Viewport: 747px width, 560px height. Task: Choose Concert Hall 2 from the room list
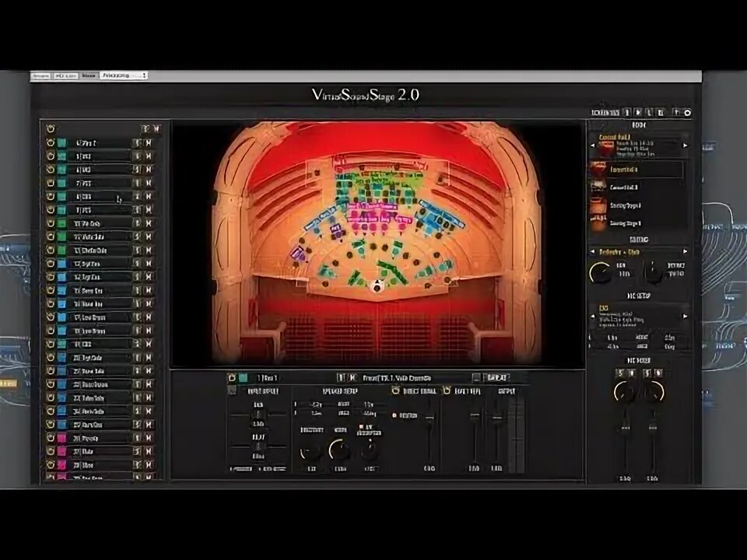pos(637,187)
